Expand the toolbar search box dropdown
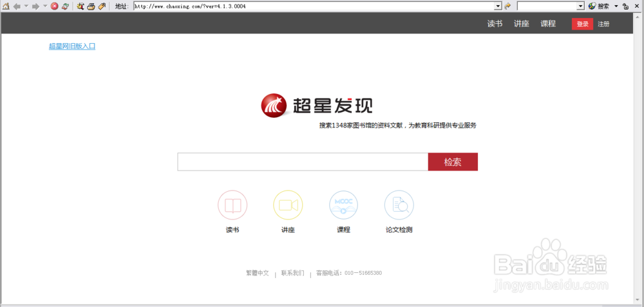The width and height of the screenshot is (644, 307). click(x=581, y=6)
